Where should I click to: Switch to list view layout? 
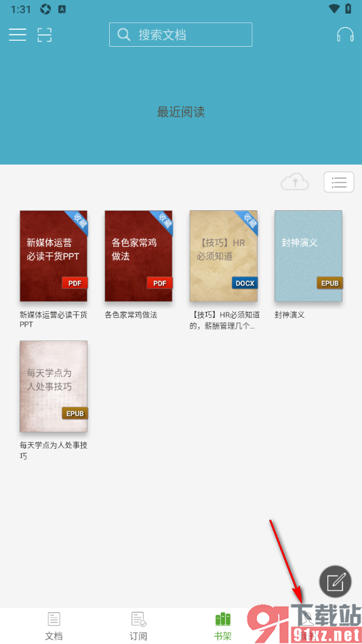[x=339, y=182]
